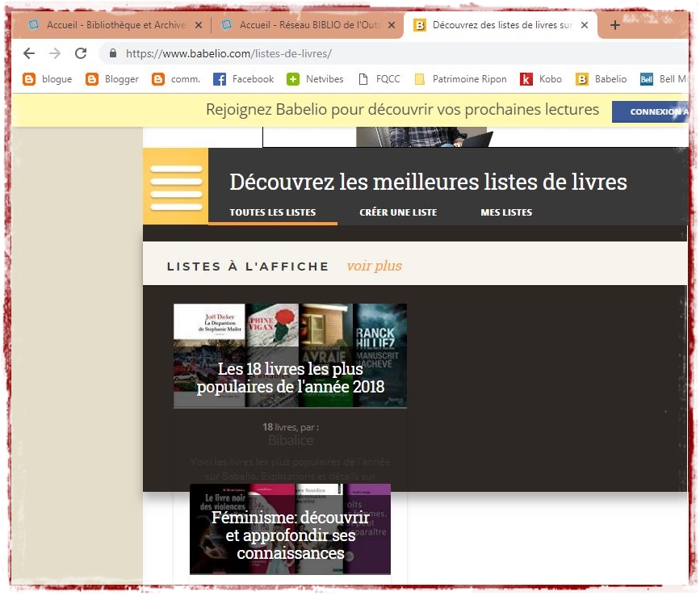This screenshot has width=700, height=596.
Task: Switch to Accueil - Bibliothèque et Archives tab
Action: point(116,25)
